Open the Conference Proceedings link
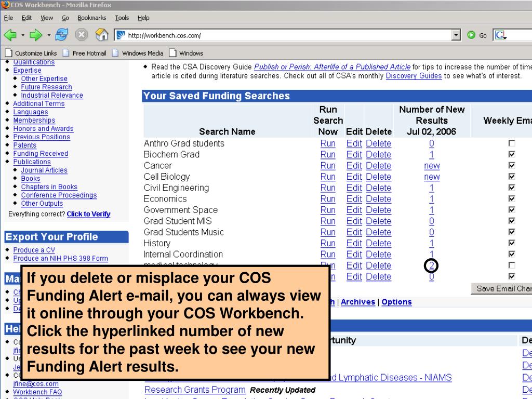This screenshot has width=532, height=399. tap(59, 195)
